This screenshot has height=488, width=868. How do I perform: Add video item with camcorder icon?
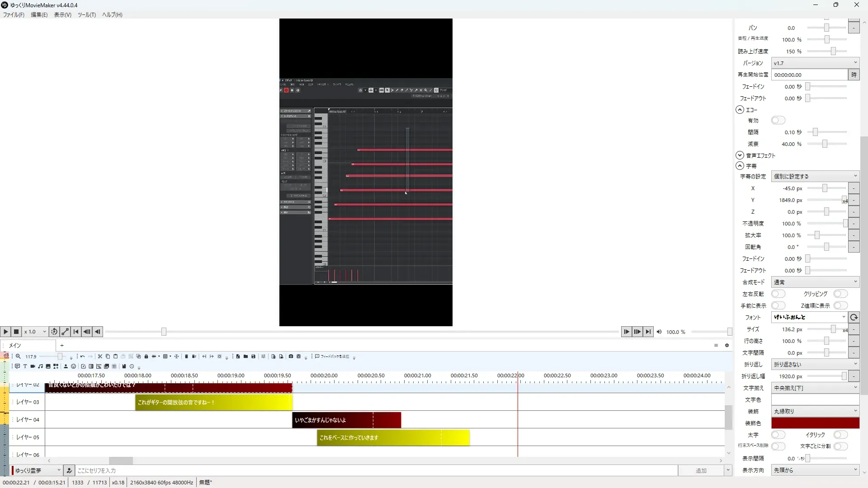click(x=33, y=366)
